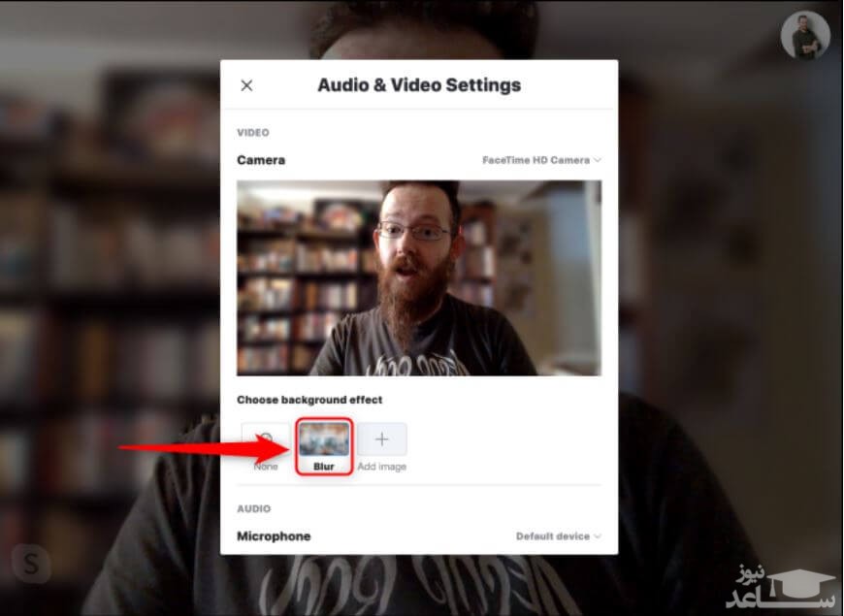Click the Microphone setting label
Screen dimensions: 844x616
click(274, 536)
